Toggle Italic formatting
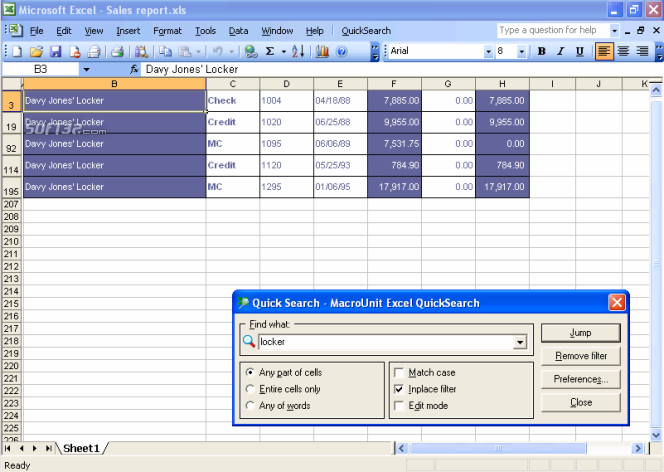Image resolution: width=664 pixels, height=472 pixels. coord(560,52)
